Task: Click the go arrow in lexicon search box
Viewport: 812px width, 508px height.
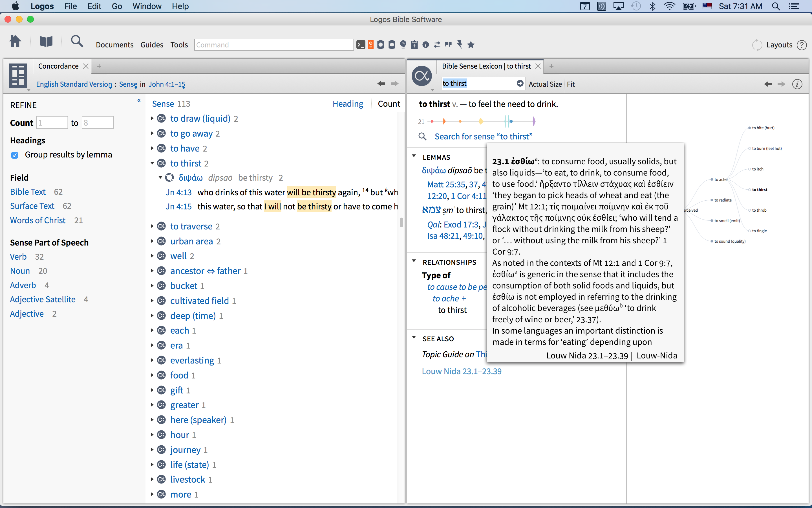Action: 520,83
